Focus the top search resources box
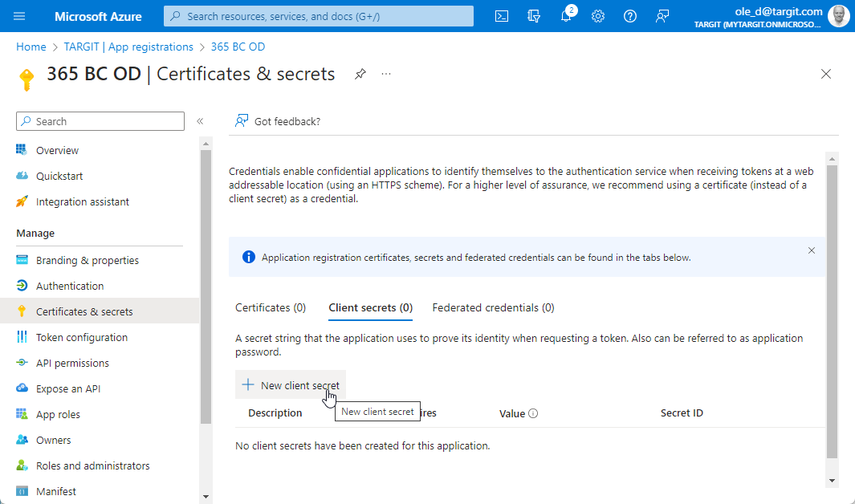The height and width of the screenshot is (504, 855). tap(319, 16)
